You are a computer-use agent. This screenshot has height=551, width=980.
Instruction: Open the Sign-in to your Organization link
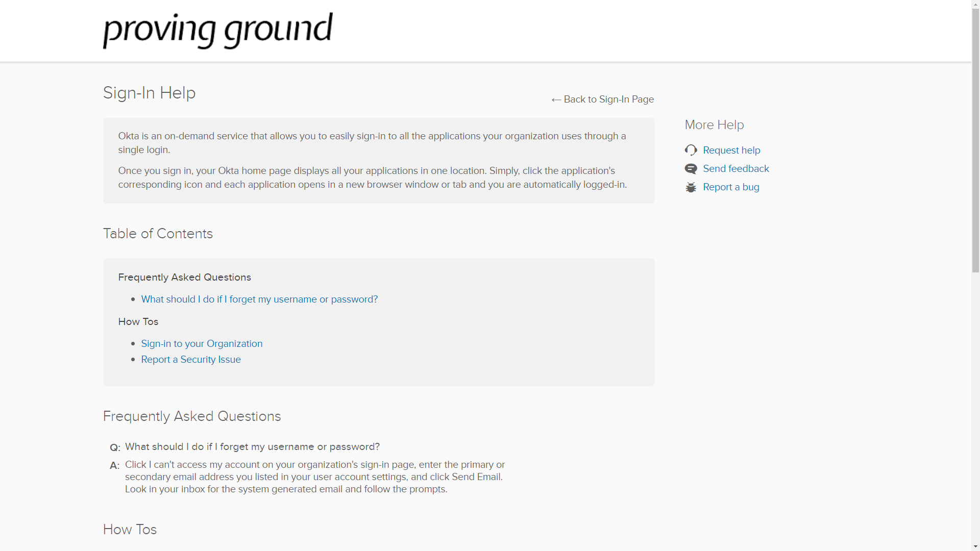[202, 343]
